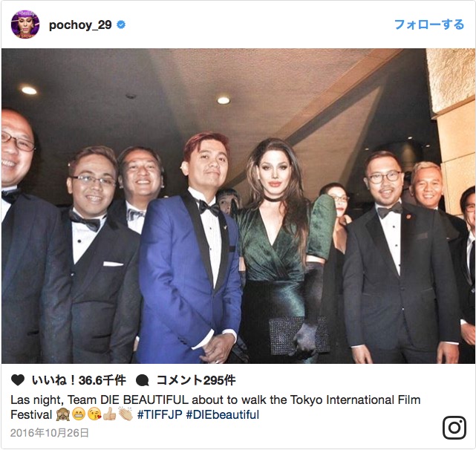Open the embedded group photo
476x450 pixels.
[x=238, y=206]
